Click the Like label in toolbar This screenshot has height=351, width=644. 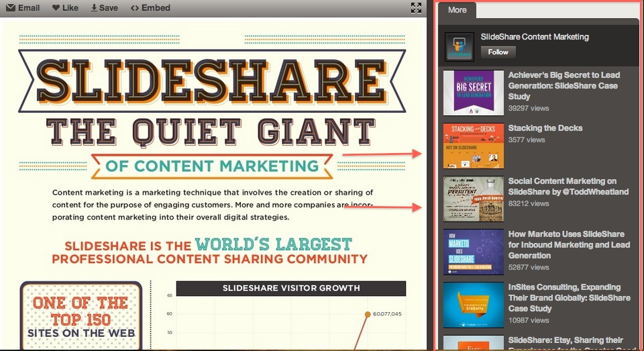pyautogui.click(x=70, y=8)
